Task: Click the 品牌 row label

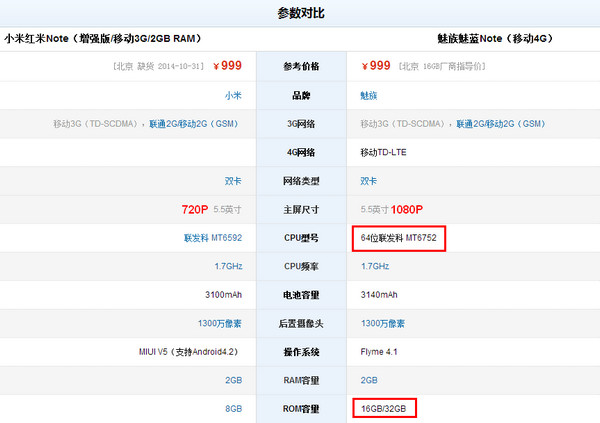Action: click(301, 95)
